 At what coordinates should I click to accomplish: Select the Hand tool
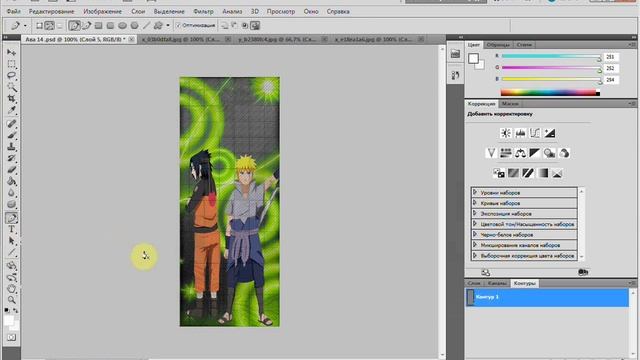point(11,289)
